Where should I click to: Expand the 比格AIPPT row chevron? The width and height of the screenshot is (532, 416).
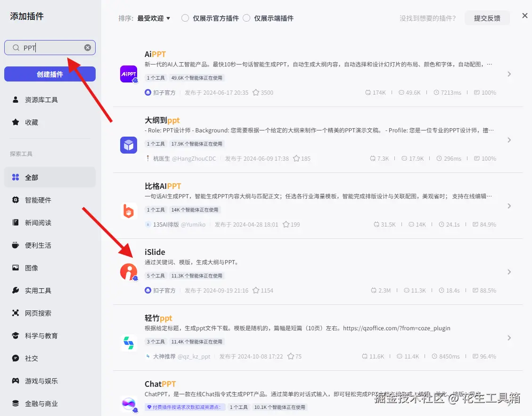tap(509, 206)
